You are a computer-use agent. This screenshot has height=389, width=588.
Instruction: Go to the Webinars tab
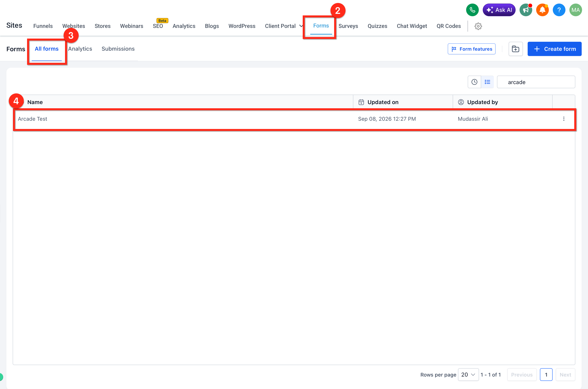point(131,26)
